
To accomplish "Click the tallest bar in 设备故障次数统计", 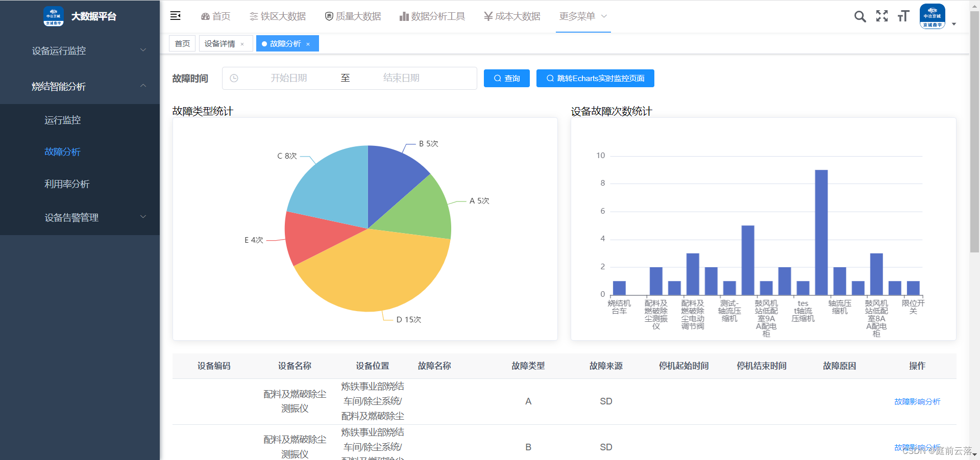I will (821, 232).
